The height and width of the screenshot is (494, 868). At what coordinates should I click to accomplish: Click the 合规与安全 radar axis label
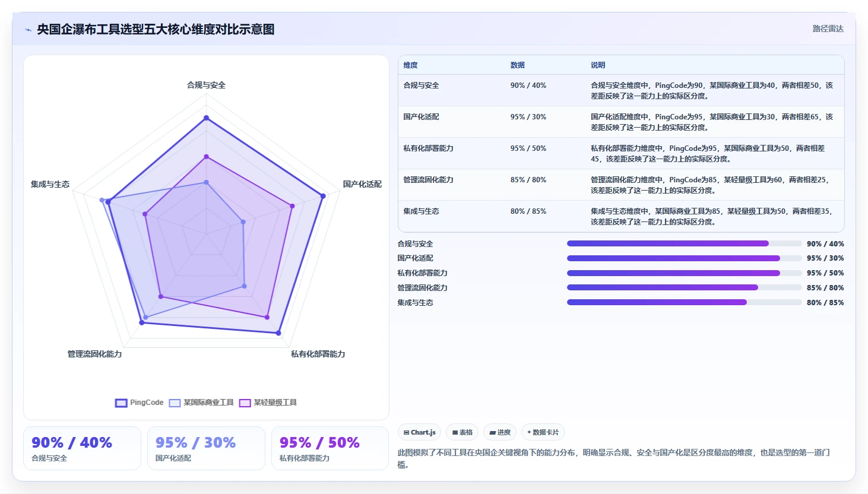(206, 85)
